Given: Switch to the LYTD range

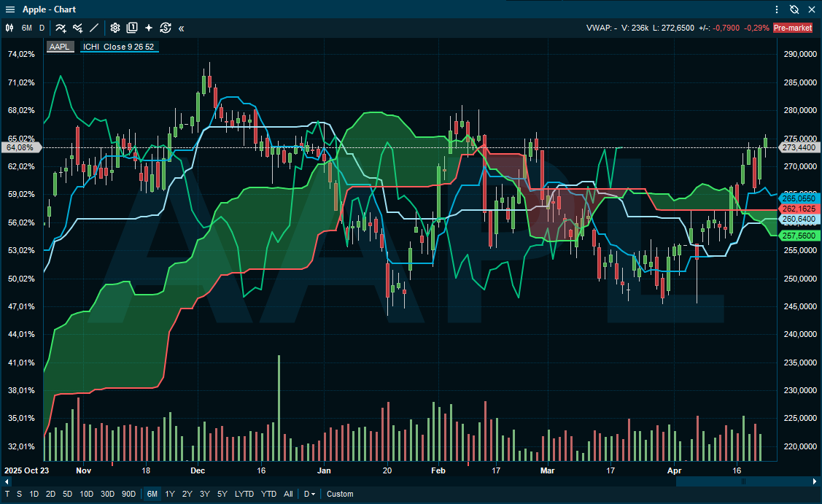Looking at the screenshot, I should point(244,494).
